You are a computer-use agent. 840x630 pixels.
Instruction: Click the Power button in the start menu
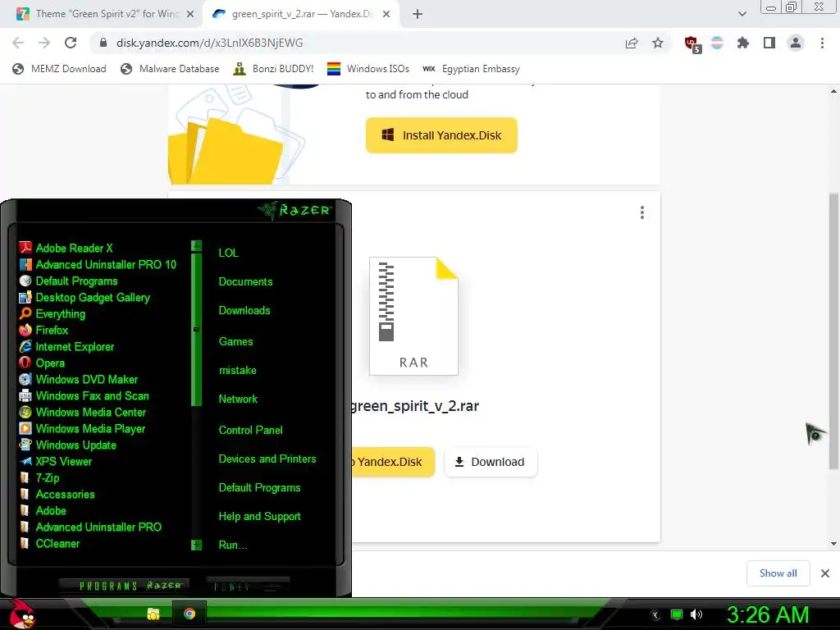[x=248, y=587]
